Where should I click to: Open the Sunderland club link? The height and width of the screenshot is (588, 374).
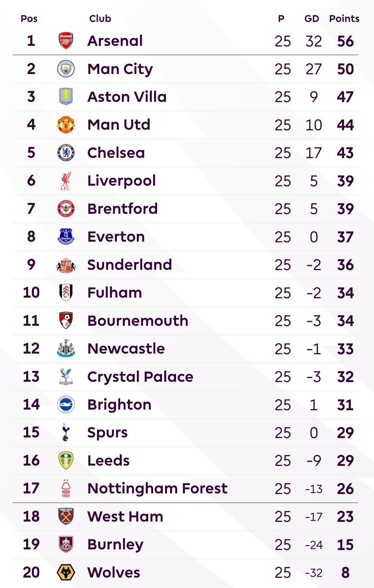(130, 265)
